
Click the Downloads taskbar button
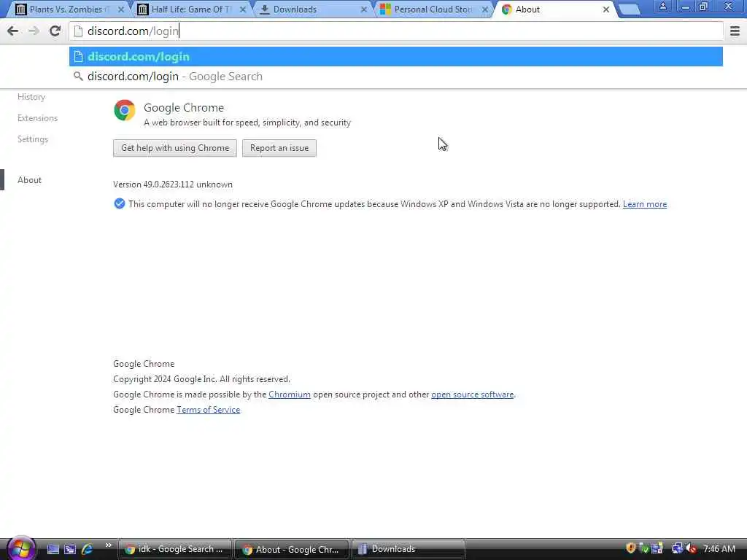point(409,549)
